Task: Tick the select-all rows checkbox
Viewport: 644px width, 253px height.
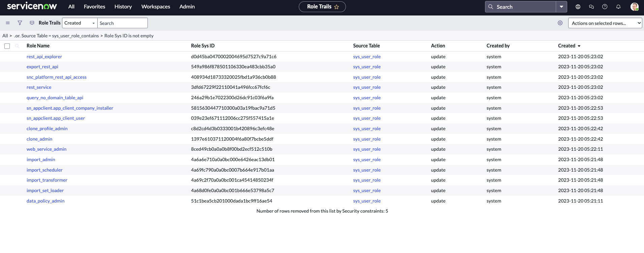Action: [7, 46]
